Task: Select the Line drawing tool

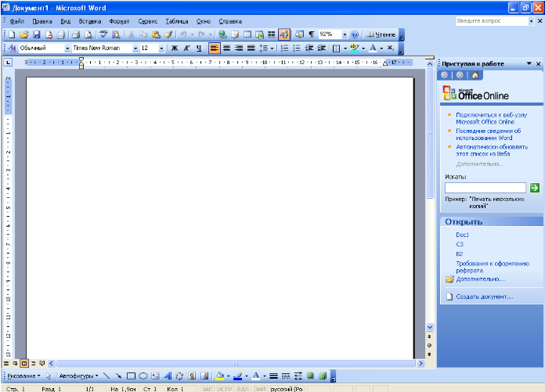Action: pyautogui.click(x=106, y=376)
